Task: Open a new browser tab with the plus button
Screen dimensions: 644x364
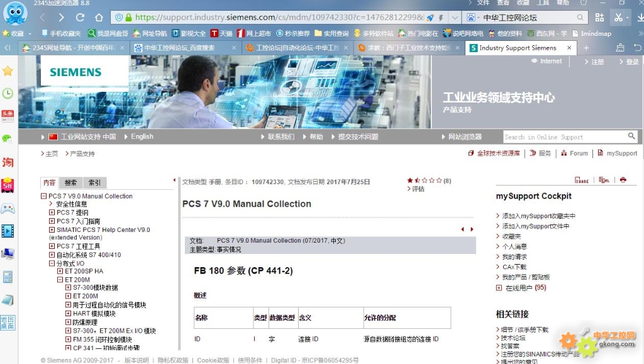Action: point(586,48)
